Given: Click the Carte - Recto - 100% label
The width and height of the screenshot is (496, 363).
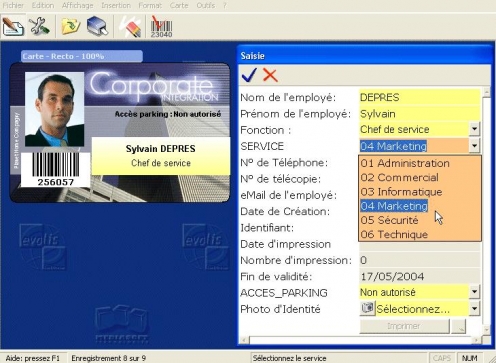Looking at the screenshot, I should (x=82, y=56).
